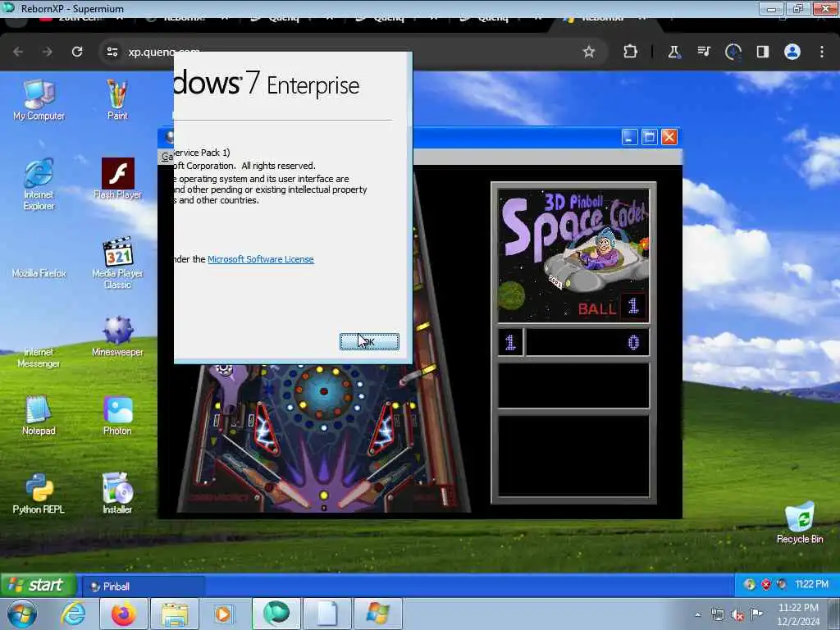Open Firefox from the Windows 7 taskbar
Image resolution: width=840 pixels, height=630 pixels.
[x=124, y=614]
